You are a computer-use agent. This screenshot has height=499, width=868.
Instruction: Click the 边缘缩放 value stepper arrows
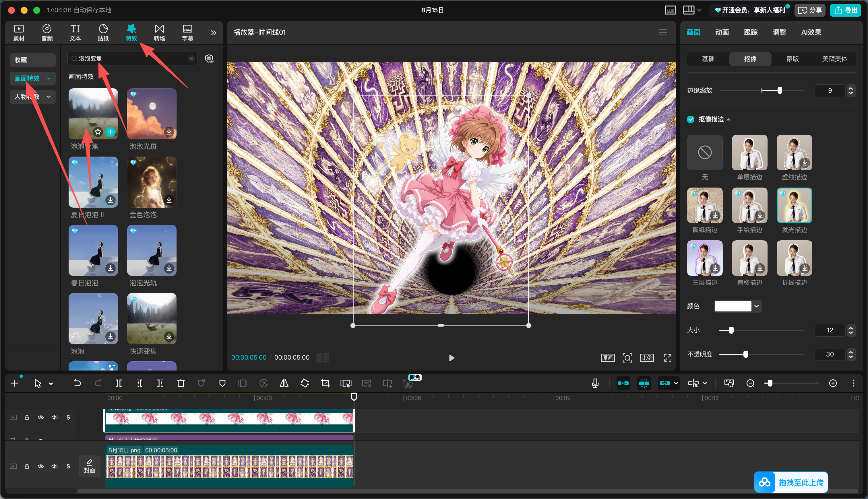(x=850, y=90)
